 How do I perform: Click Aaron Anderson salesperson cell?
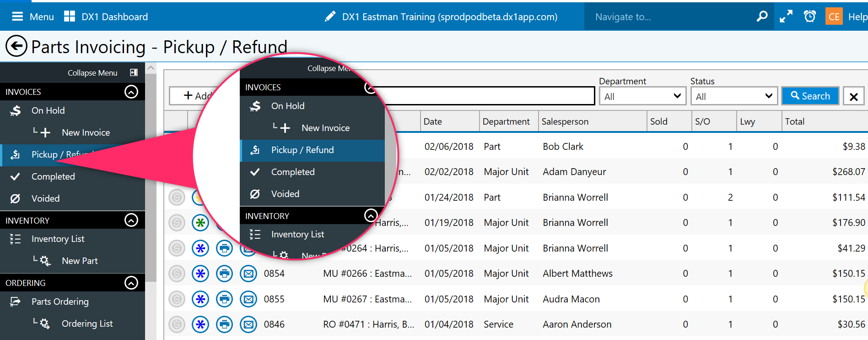[x=577, y=324]
